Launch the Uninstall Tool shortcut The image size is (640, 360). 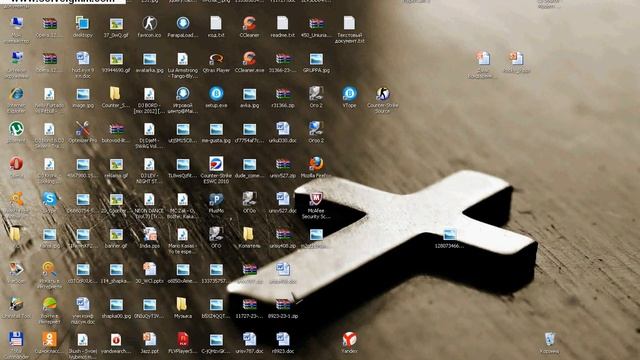(16, 304)
